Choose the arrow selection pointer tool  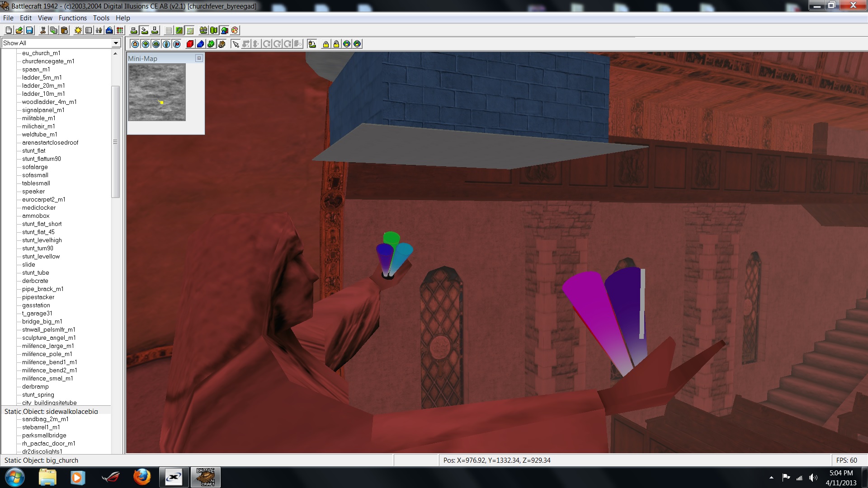(236, 44)
